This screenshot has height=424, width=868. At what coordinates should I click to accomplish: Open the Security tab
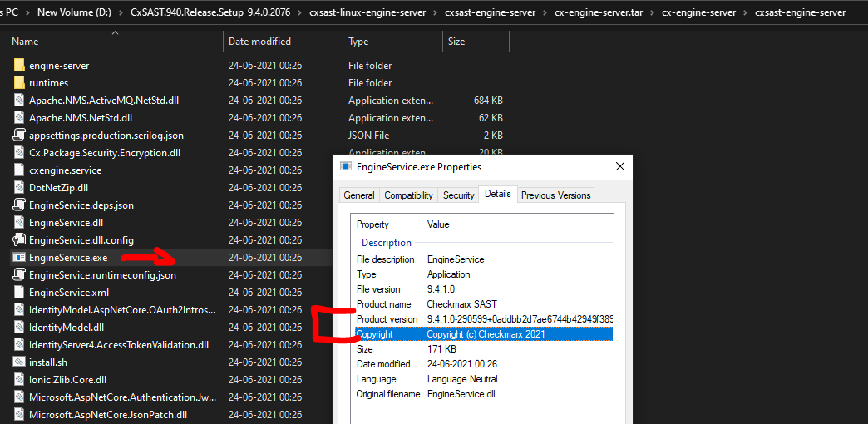coord(458,195)
